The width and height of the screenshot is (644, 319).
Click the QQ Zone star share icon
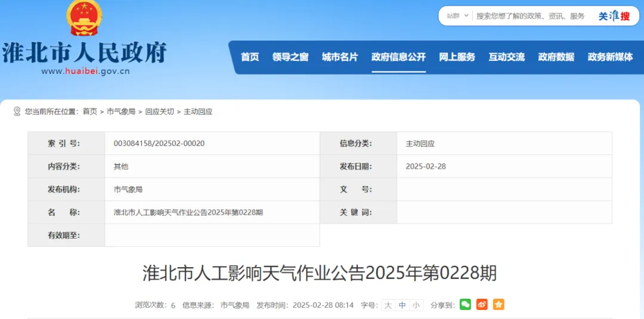[499, 305]
